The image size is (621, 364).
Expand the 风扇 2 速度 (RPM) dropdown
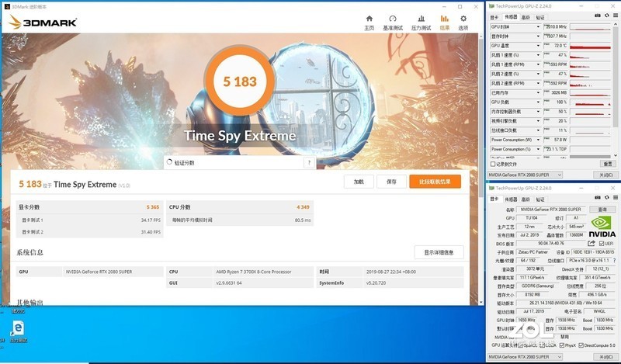[x=538, y=83]
